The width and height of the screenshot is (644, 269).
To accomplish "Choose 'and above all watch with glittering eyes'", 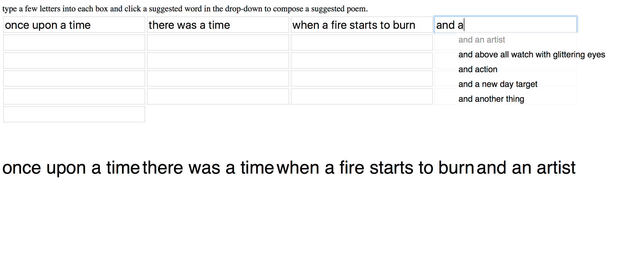I will (x=532, y=54).
